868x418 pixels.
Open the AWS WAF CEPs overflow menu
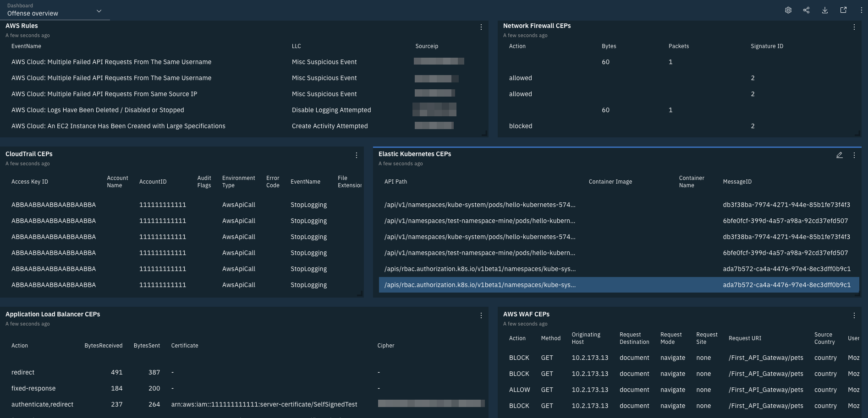(x=854, y=315)
